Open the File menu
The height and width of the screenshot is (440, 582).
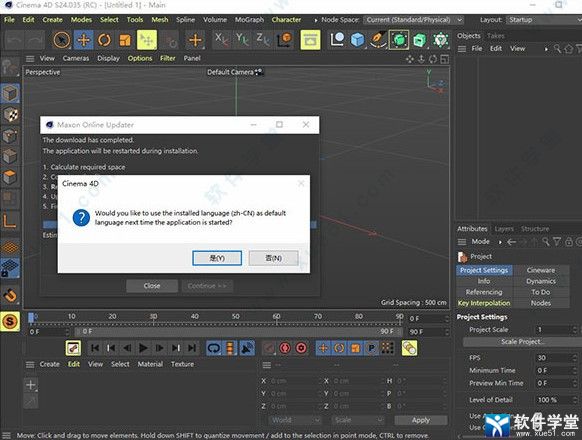click(9, 20)
